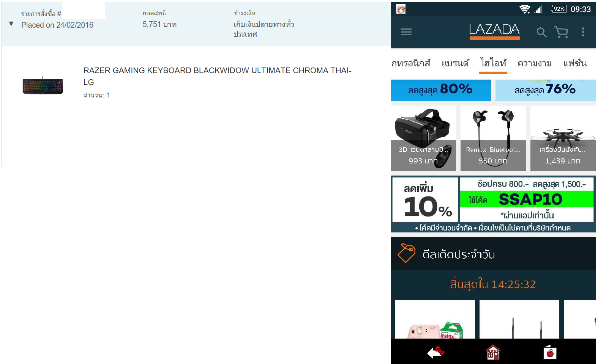Tap the 10% extra discount box
Image resolution: width=598 pixels, height=364 pixels.
425,200
